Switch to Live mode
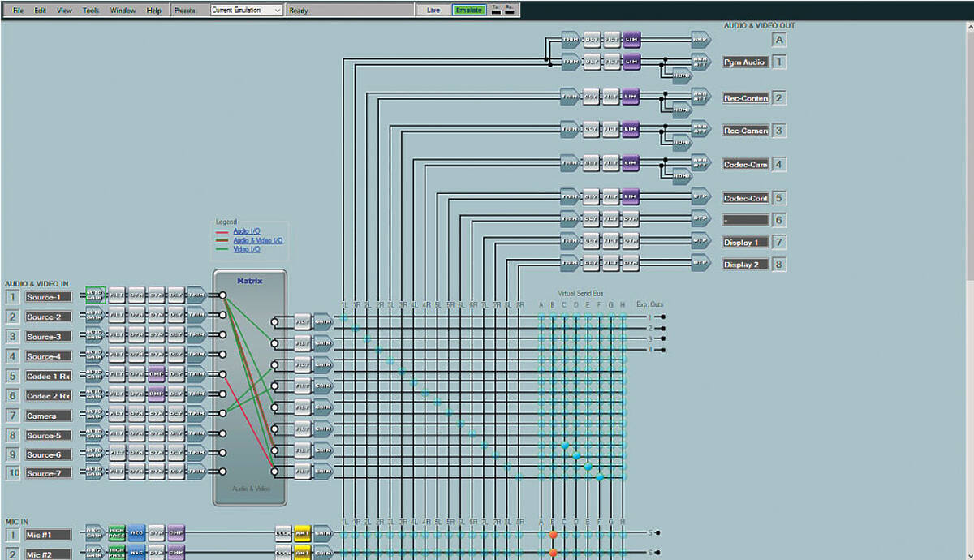The height and width of the screenshot is (560, 974). pos(433,11)
